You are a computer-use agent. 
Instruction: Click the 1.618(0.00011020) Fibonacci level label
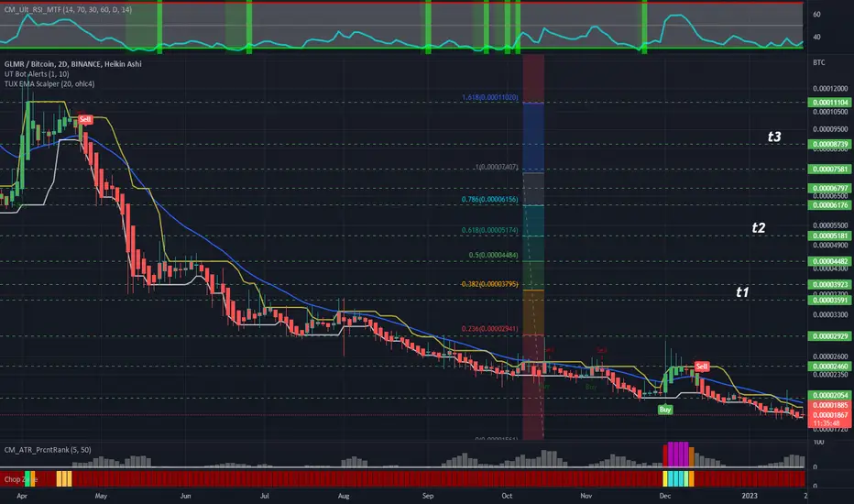click(490, 97)
